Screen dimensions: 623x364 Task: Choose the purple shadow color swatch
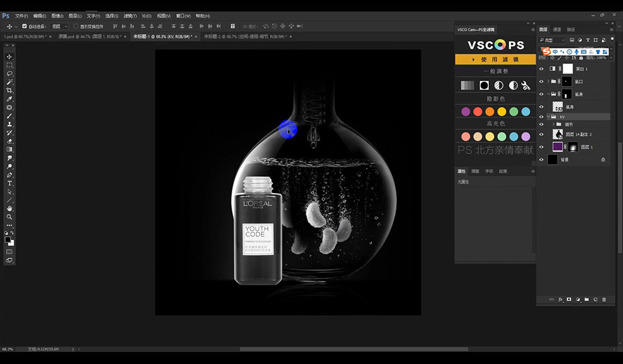click(x=466, y=111)
